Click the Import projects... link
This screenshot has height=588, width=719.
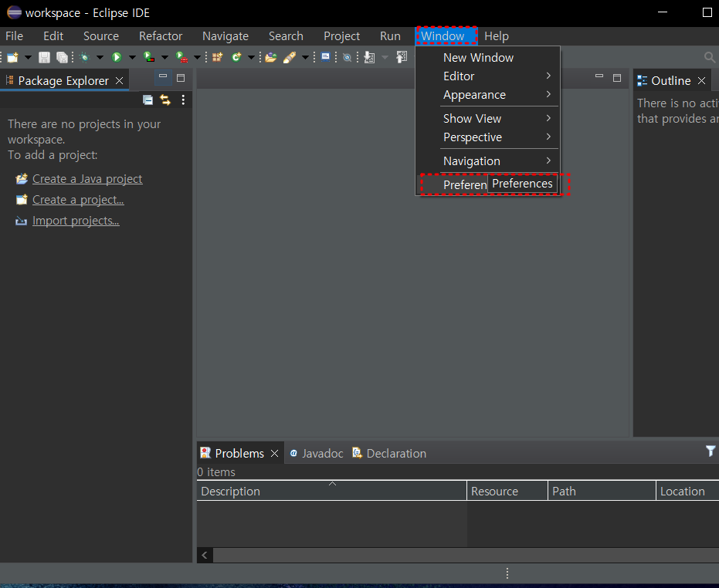[x=76, y=221]
